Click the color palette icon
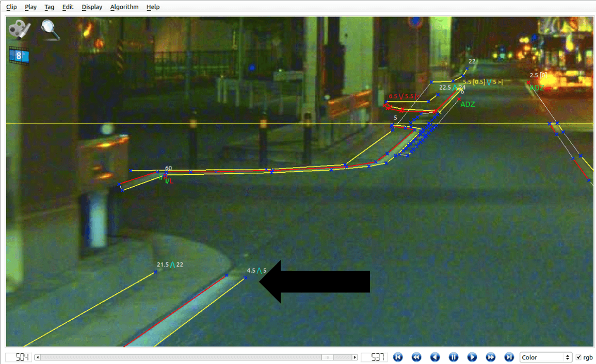Screen dimensions: 596x364 [19, 29]
